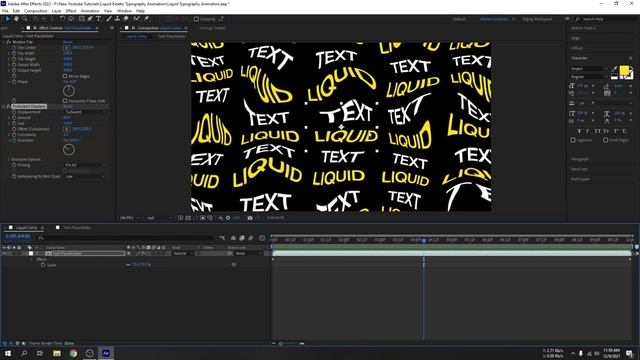
Task: Select the Eraser tool
Action: pos(126,19)
